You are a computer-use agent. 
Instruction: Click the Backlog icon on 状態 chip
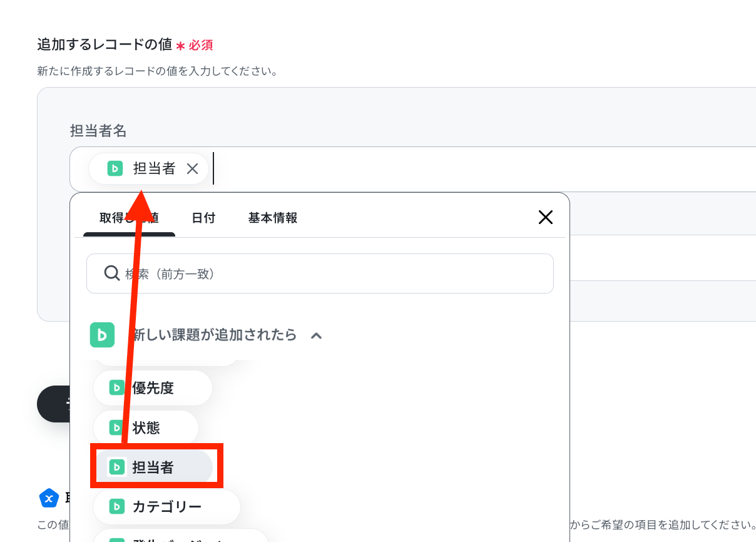tap(116, 428)
